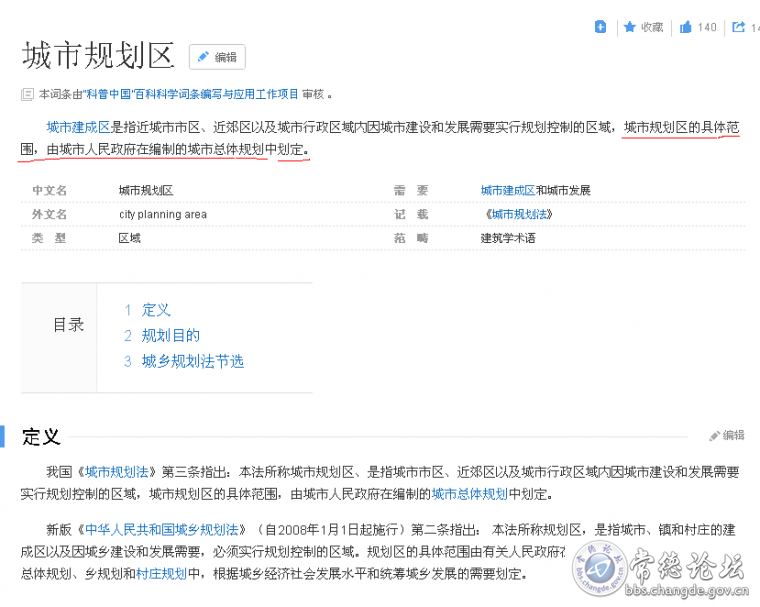
Task: Click the 'city planning area' foreign name value
Action: coord(163,214)
